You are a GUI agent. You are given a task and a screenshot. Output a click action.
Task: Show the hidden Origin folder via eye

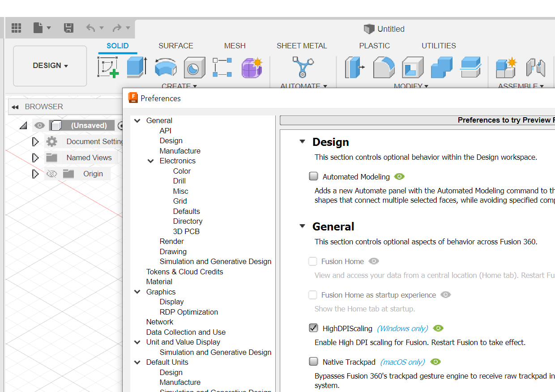click(52, 174)
